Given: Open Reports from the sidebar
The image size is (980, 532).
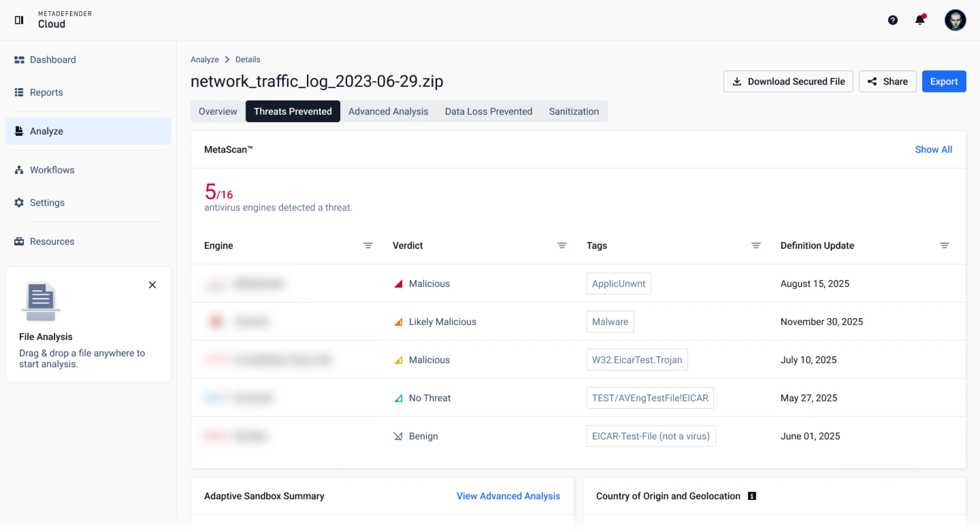Looking at the screenshot, I should click(46, 93).
